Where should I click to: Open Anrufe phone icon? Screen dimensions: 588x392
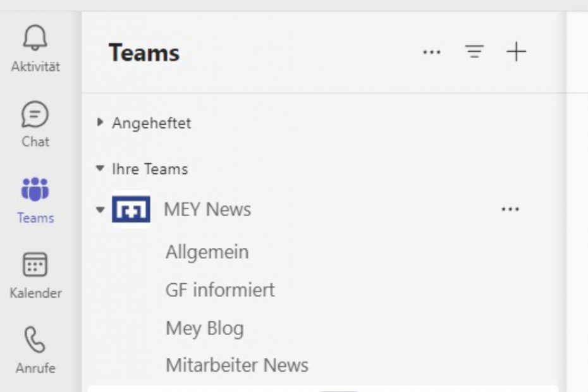[x=35, y=340]
